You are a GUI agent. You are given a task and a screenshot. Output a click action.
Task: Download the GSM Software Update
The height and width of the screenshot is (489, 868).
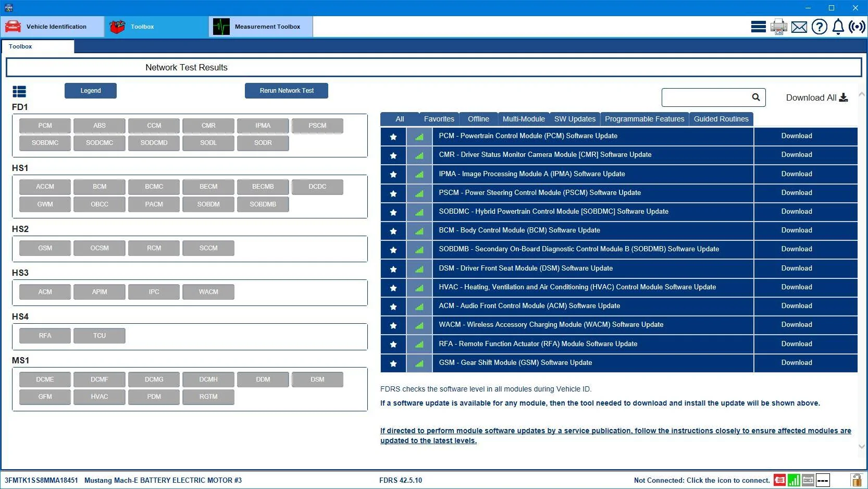click(x=797, y=362)
